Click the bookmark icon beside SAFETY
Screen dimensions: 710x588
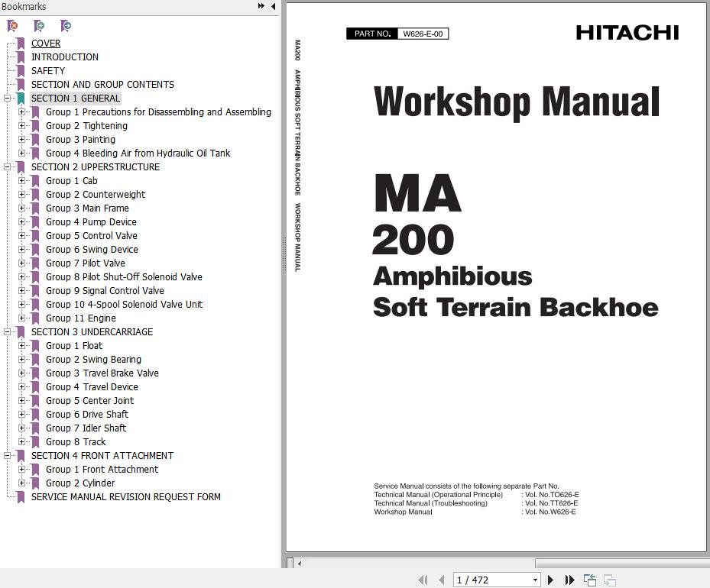click(x=21, y=70)
